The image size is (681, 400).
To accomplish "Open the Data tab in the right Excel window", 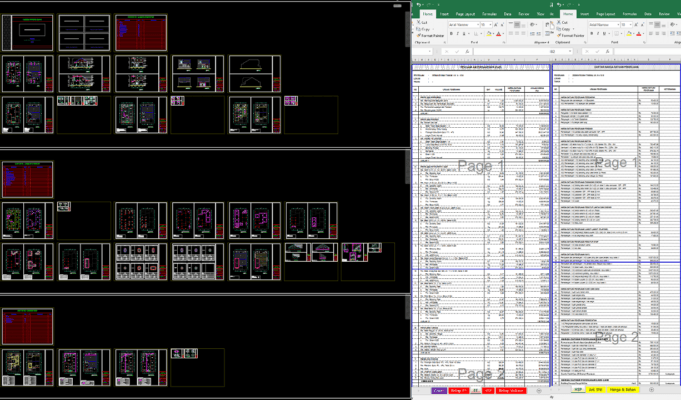I will 648,14.
